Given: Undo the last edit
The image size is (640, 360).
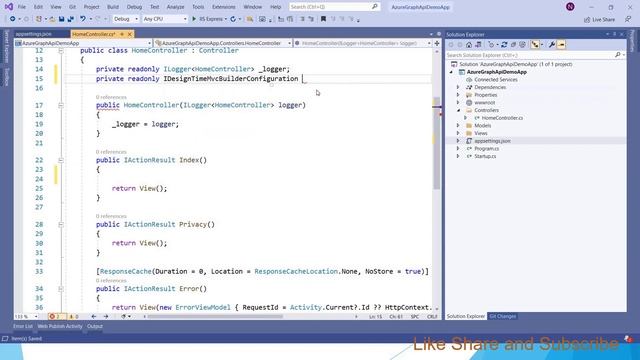Looking at the screenshot, I should pos(83,19).
